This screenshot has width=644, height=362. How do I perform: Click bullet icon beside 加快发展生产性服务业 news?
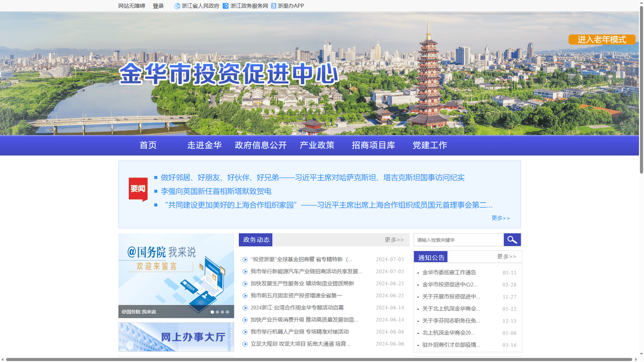(x=245, y=284)
